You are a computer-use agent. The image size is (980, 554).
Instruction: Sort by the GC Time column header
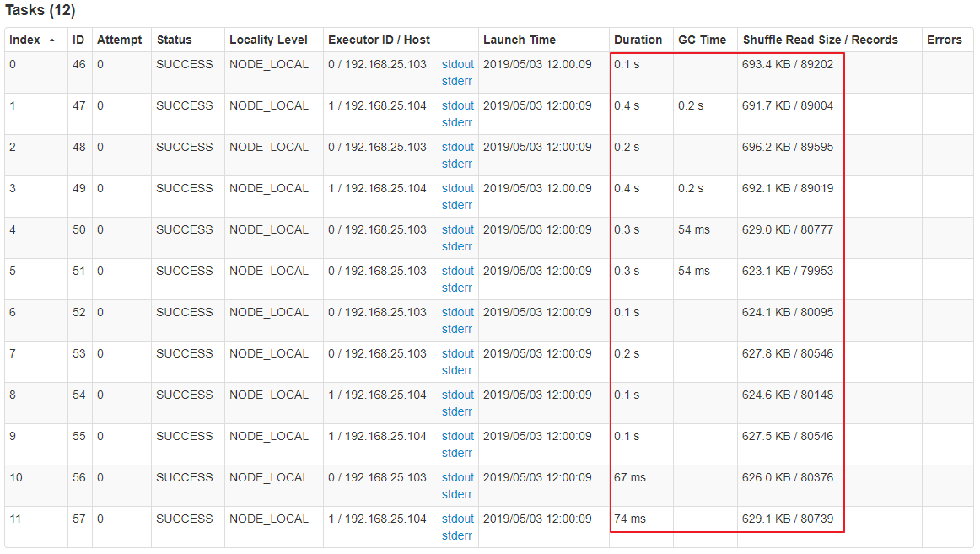pos(702,40)
